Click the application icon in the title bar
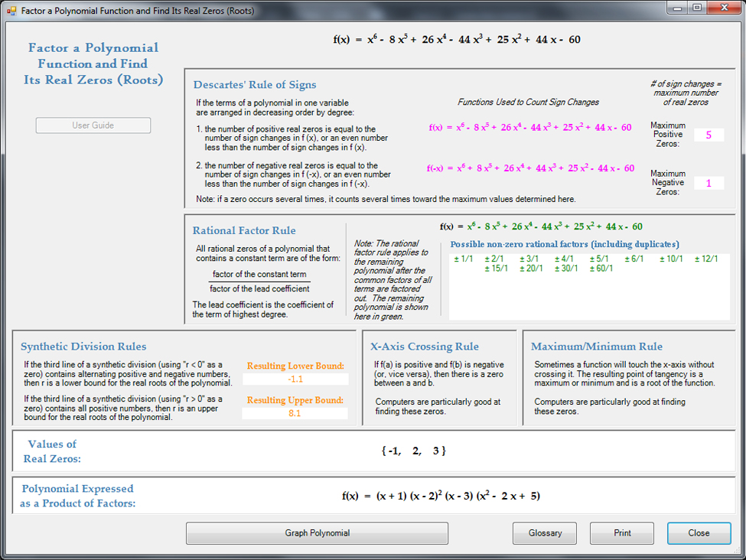Image resolution: width=746 pixels, height=560 pixels. click(11, 11)
